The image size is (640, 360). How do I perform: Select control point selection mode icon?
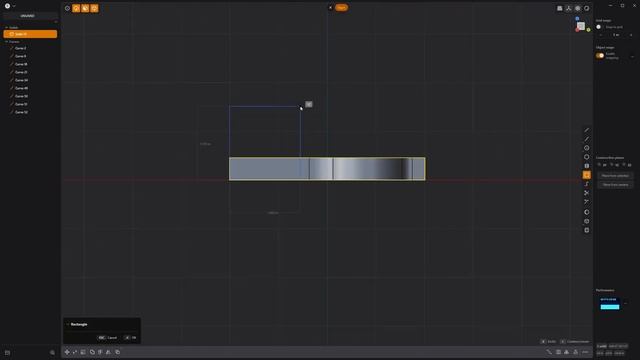pos(67,8)
